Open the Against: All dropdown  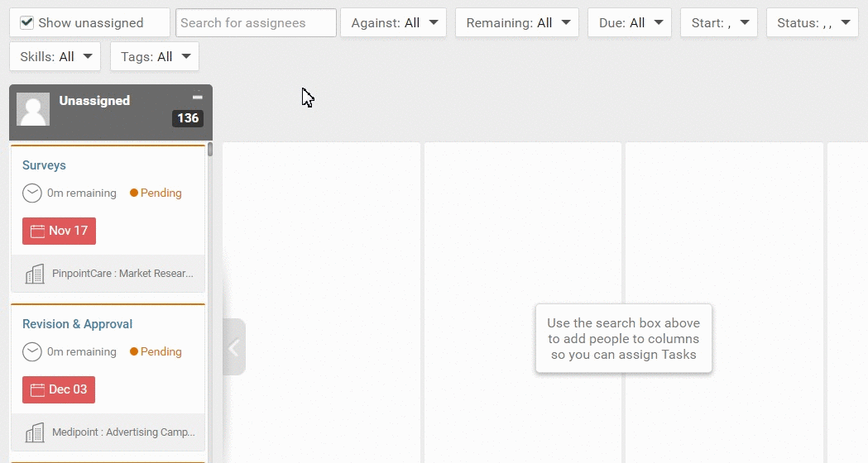(x=393, y=22)
